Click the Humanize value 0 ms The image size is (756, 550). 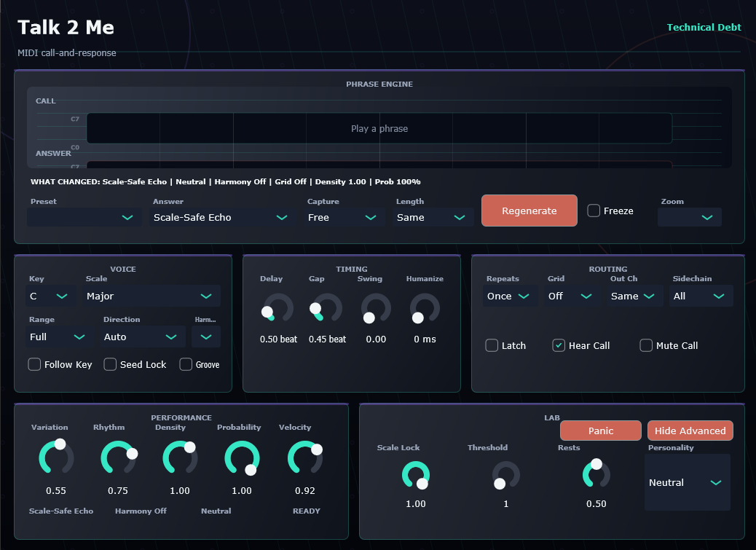coord(425,339)
